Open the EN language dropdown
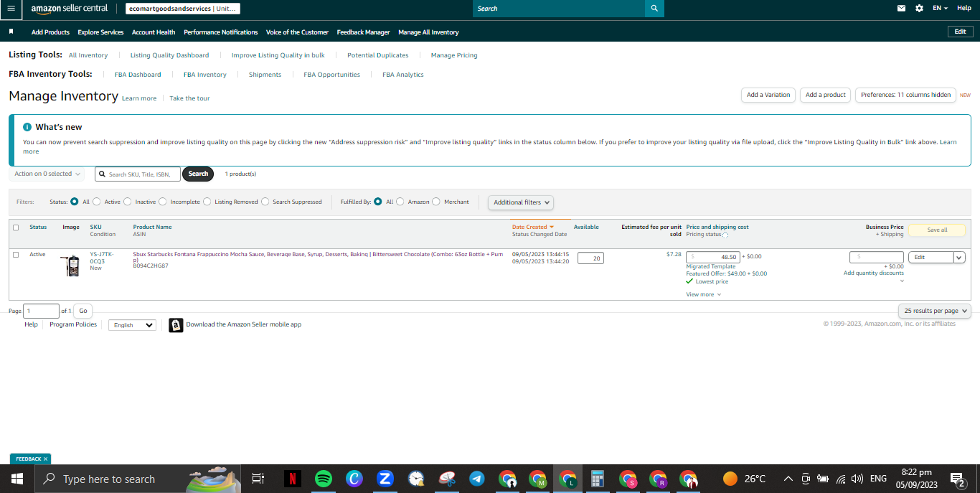 tap(940, 9)
